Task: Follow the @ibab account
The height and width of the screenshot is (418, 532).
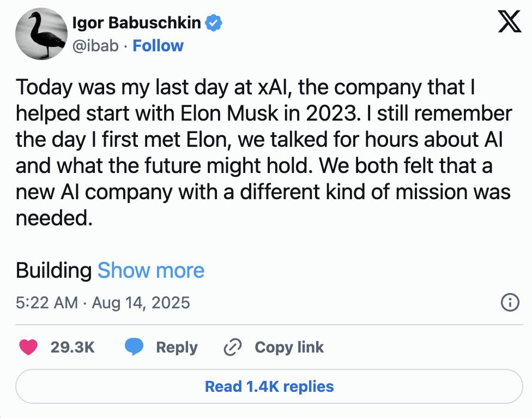Action: click(158, 46)
